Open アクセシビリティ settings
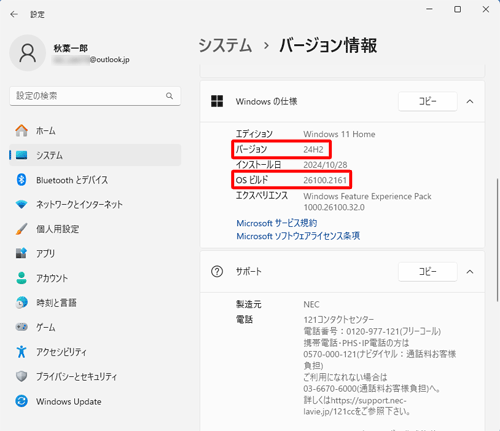The image size is (500, 431). pyautogui.click(x=95, y=352)
